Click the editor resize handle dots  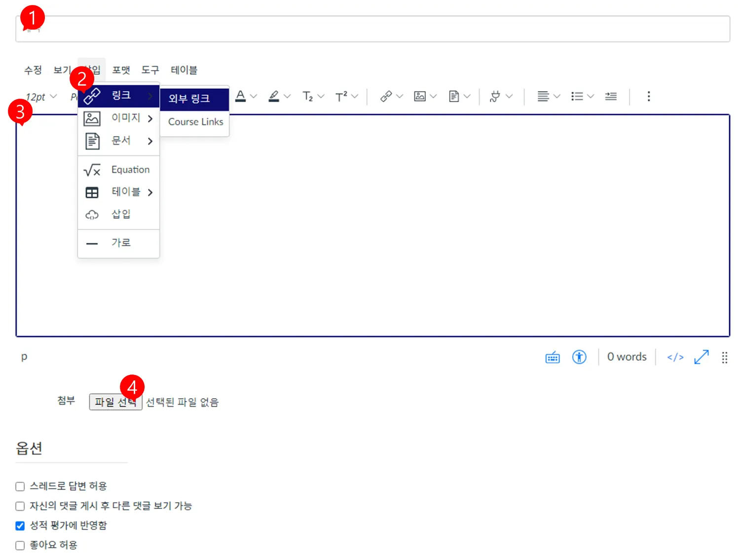point(725,357)
